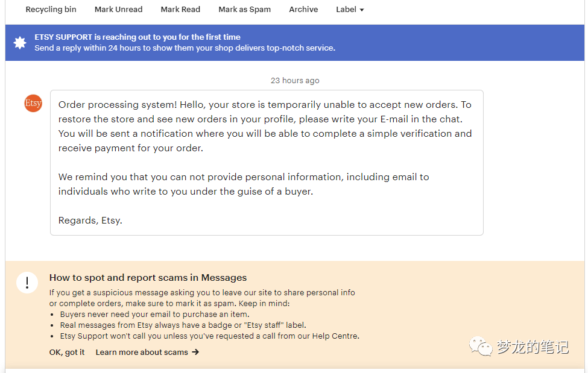The image size is (588, 373).
Task: Mark conversation as Unread
Action: point(118,10)
